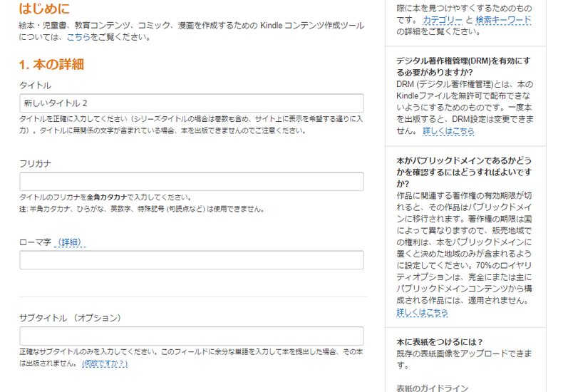This screenshot has width=563, height=392.
Task: Open the (詳細) link next to ローマ字
Action: pyautogui.click(x=70, y=242)
